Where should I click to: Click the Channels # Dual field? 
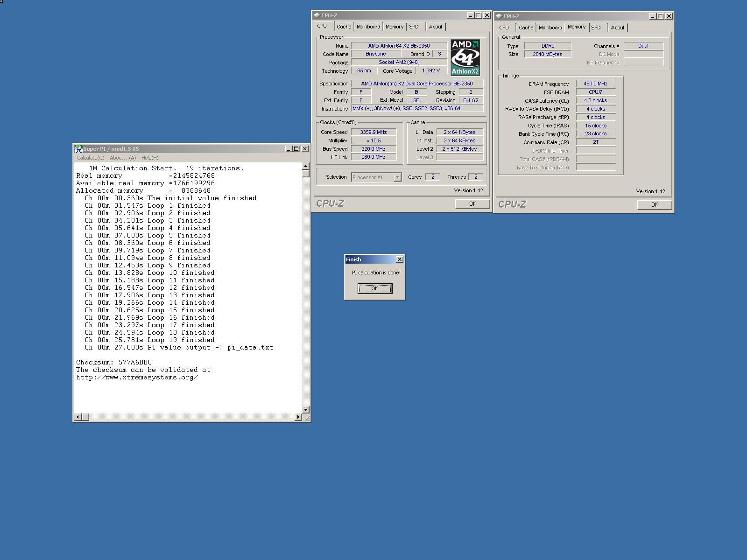pyautogui.click(x=643, y=46)
